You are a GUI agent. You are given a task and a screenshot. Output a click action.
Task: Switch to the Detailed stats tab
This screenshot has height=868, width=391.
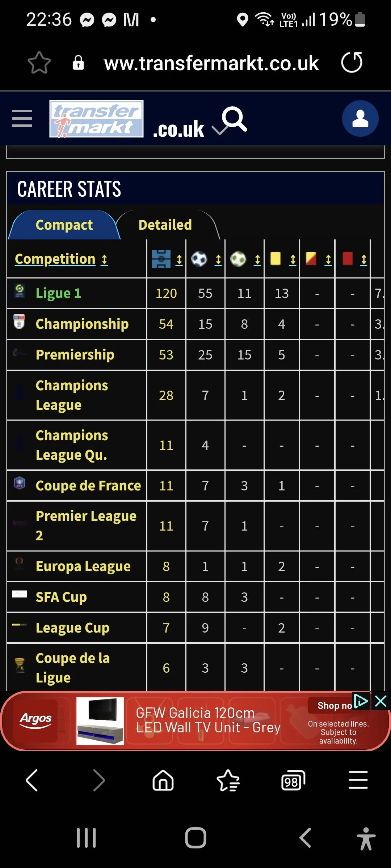pyautogui.click(x=165, y=225)
